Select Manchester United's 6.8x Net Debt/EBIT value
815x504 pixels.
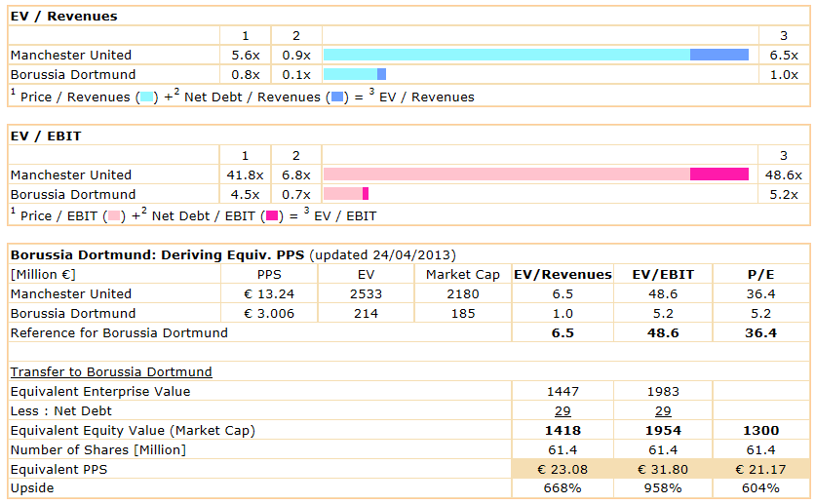click(x=296, y=175)
